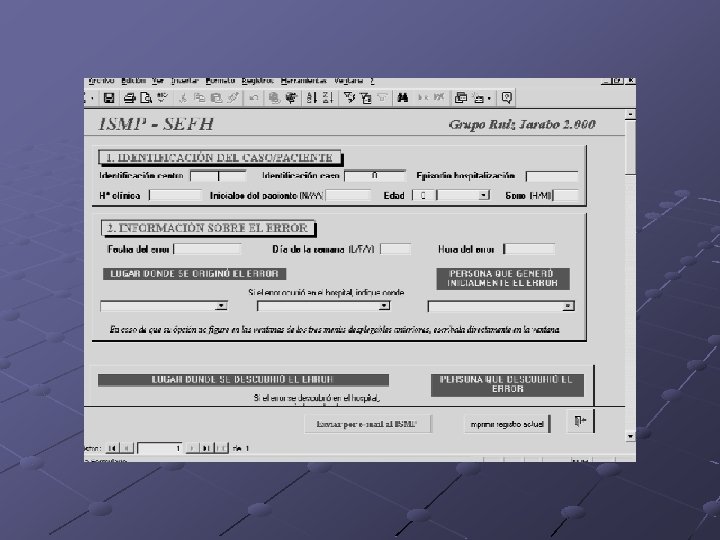
Task: Open the Registros menu
Action: (x=257, y=81)
